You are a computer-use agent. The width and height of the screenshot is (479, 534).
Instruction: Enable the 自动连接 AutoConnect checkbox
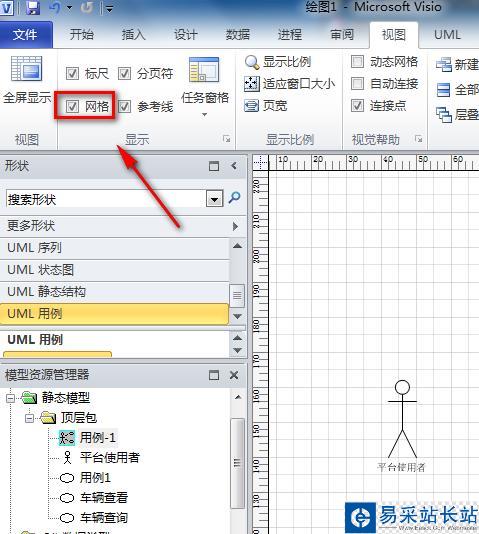tap(357, 83)
